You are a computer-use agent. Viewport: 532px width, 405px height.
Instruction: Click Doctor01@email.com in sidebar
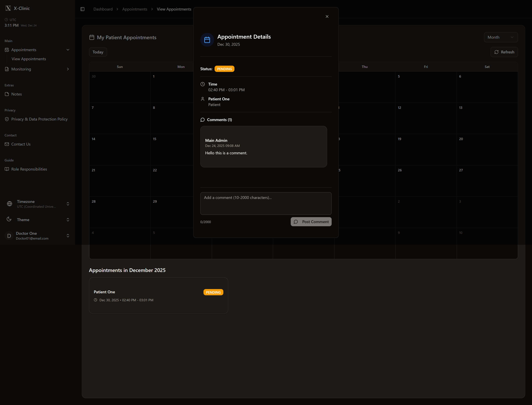coord(32,238)
